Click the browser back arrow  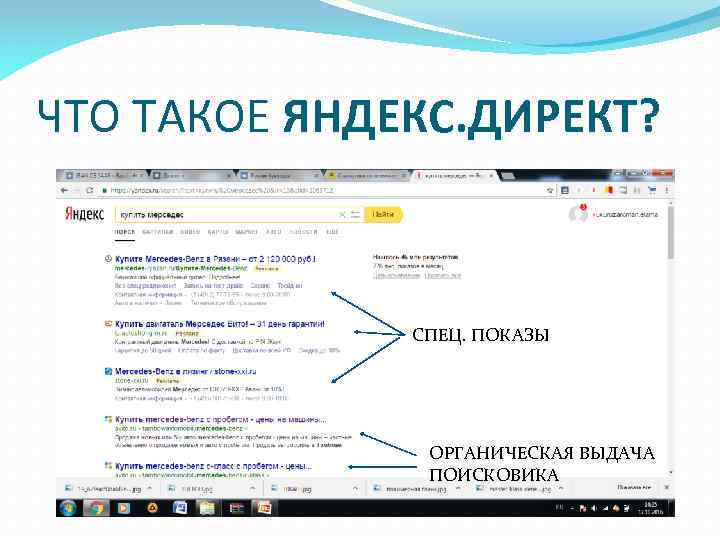(64, 190)
